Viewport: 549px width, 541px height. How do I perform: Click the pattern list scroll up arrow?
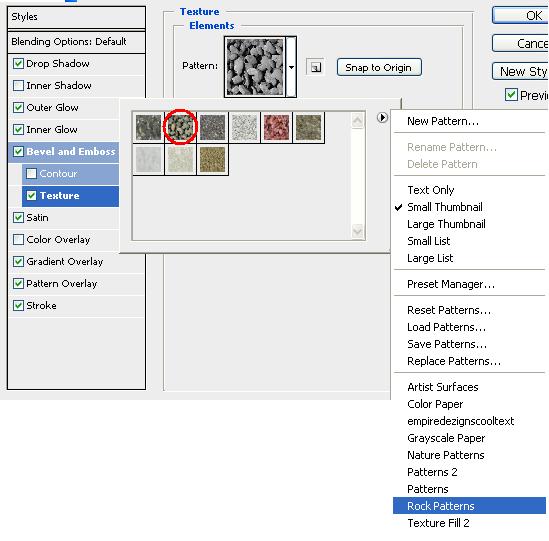click(357, 121)
